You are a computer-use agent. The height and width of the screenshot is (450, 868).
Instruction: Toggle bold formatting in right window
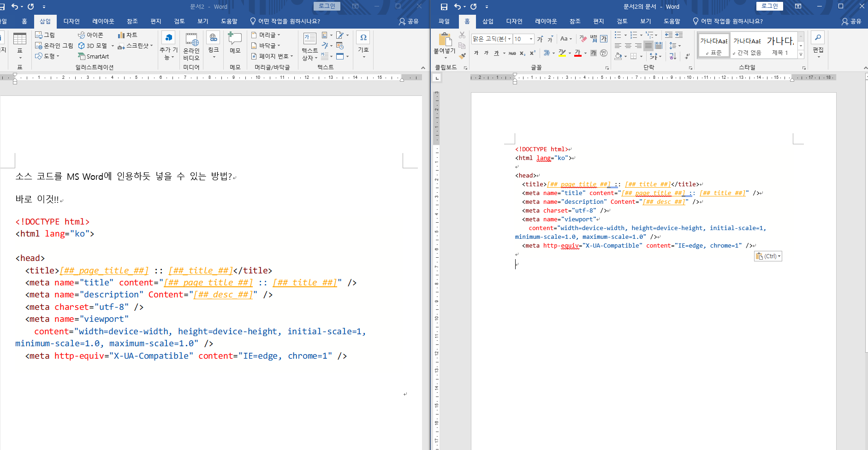(476, 53)
